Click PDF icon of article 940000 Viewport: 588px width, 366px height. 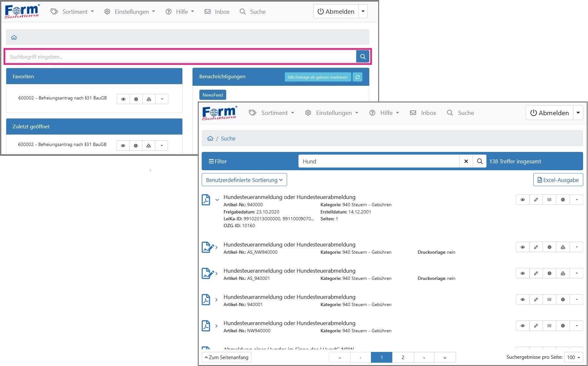(206, 200)
